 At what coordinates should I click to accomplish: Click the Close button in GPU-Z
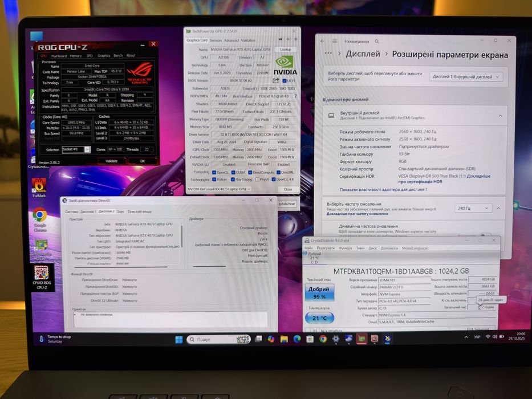(288, 189)
